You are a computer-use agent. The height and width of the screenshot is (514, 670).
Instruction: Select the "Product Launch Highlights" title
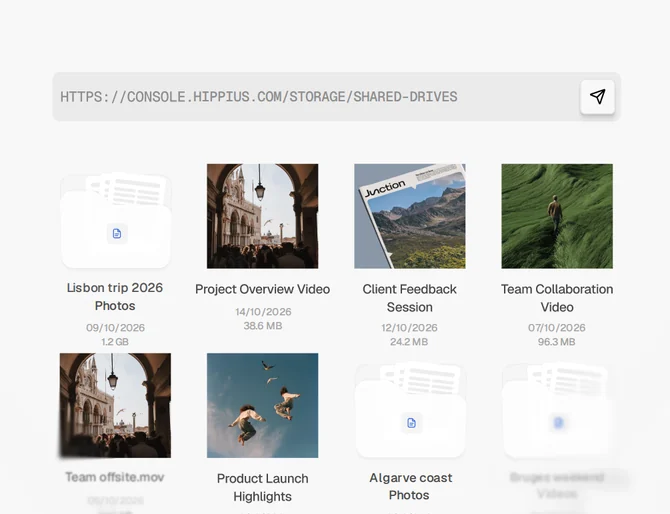coord(262,488)
